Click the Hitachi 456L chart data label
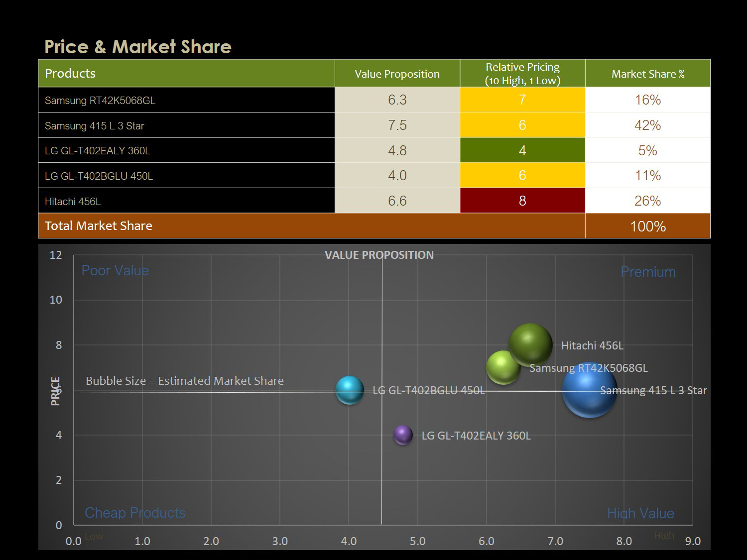The height and width of the screenshot is (560, 747). tap(592, 345)
